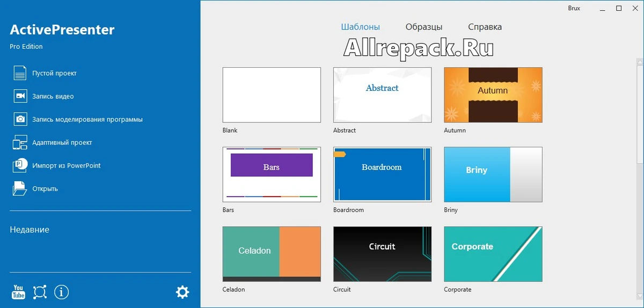This screenshot has height=308, width=644.
Task: Open settings via the gear icon
Action: click(x=182, y=292)
